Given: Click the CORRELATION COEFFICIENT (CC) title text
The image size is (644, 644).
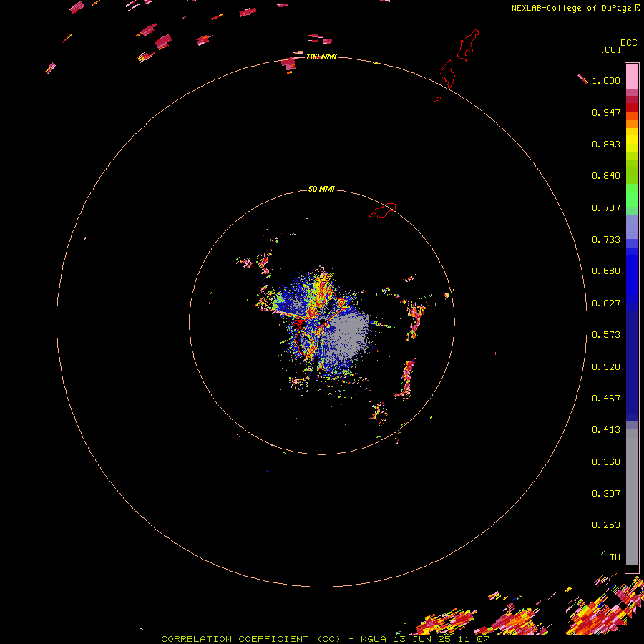Looking at the screenshot, I should 251,639.
